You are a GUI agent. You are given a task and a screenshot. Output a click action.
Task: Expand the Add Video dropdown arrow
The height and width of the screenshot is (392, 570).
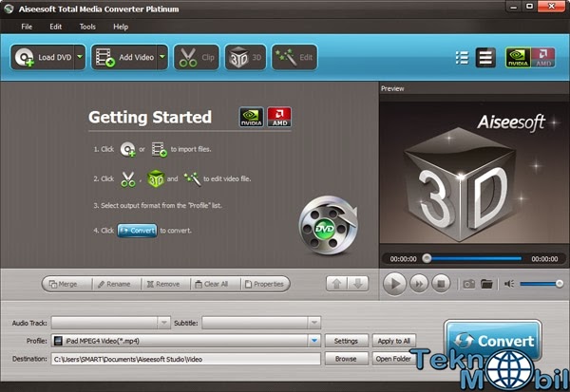tap(162, 57)
